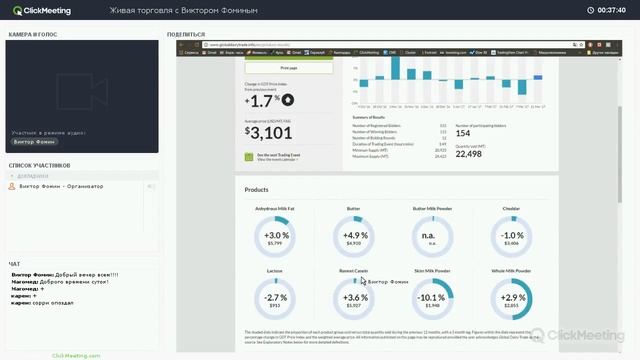This screenshot has width=640, height=360.
Task: Open the Календарь bookmark
Action: pos(339,53)
